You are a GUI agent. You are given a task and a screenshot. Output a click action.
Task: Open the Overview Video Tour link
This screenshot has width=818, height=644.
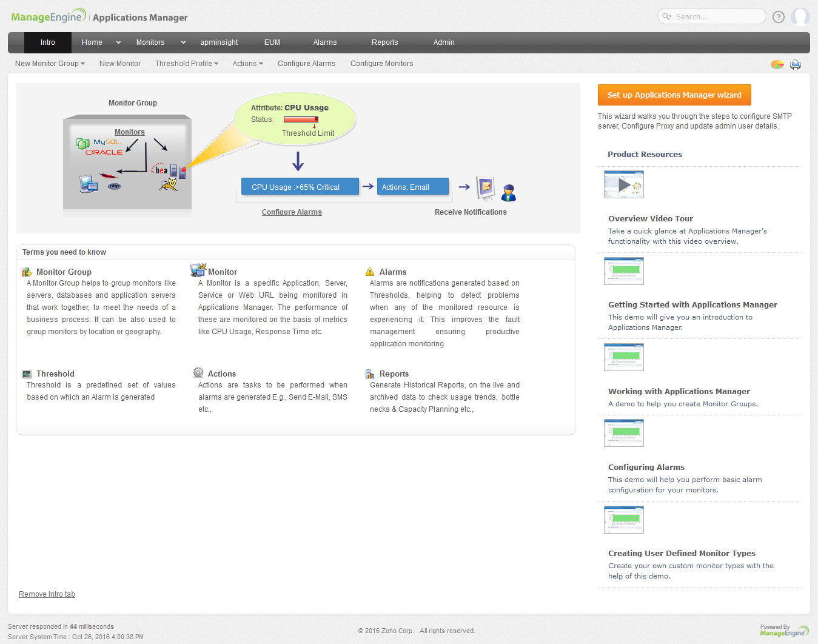[651, 219]
